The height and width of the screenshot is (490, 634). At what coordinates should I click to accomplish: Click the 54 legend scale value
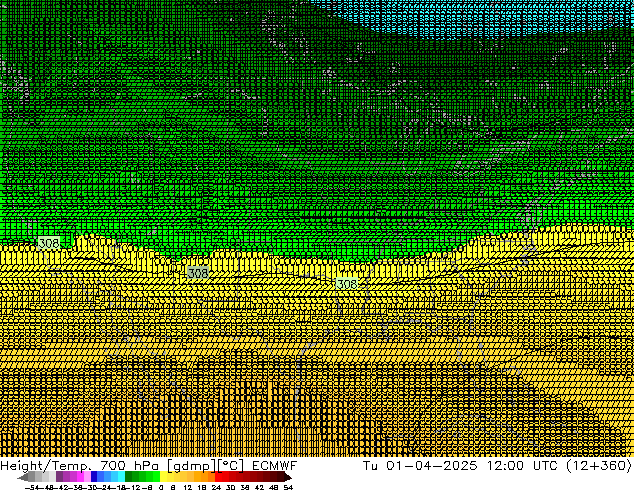(x=288, y=487)
